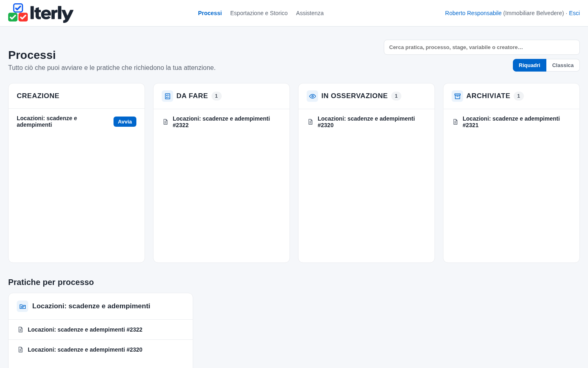588x368 pixels.
Task: Click the In Osservazione count badge
Action: tap(396, 96)
